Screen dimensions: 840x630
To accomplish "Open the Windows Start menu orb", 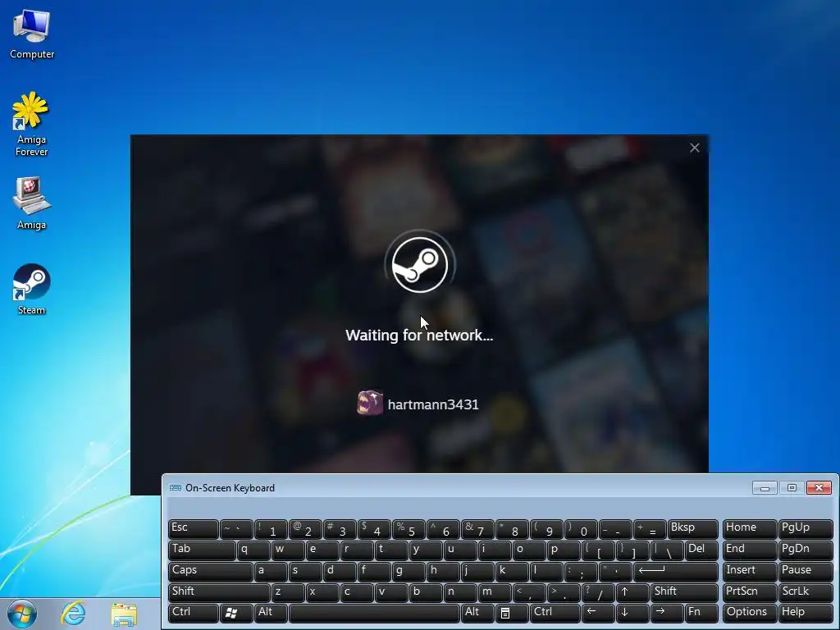I will tap(22, 614).
